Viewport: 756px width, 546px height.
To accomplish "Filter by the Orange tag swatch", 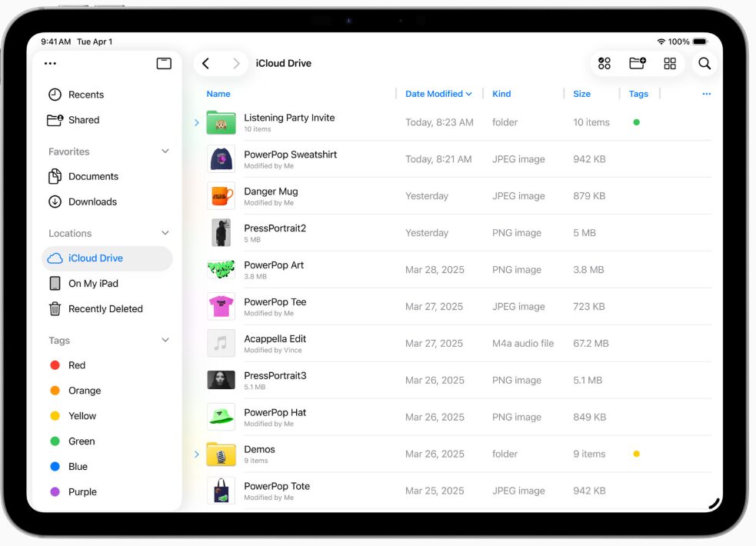I will (x=55, y=391).
